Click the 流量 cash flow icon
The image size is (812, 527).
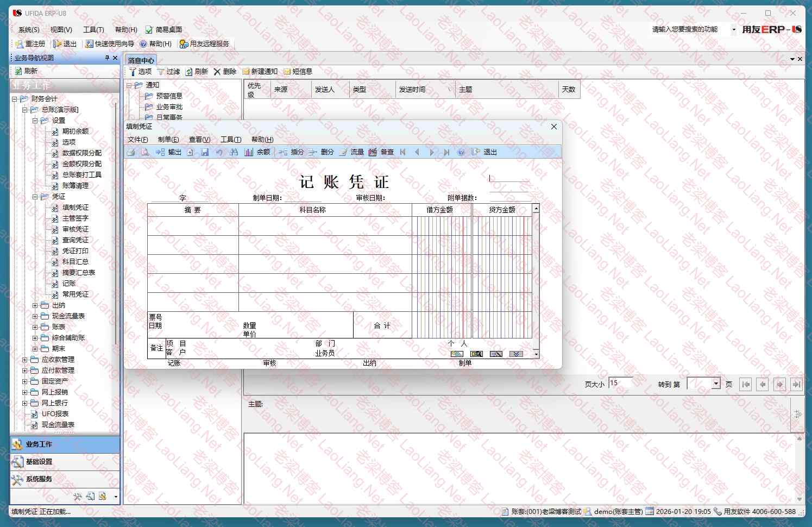[x=351, y=152]
